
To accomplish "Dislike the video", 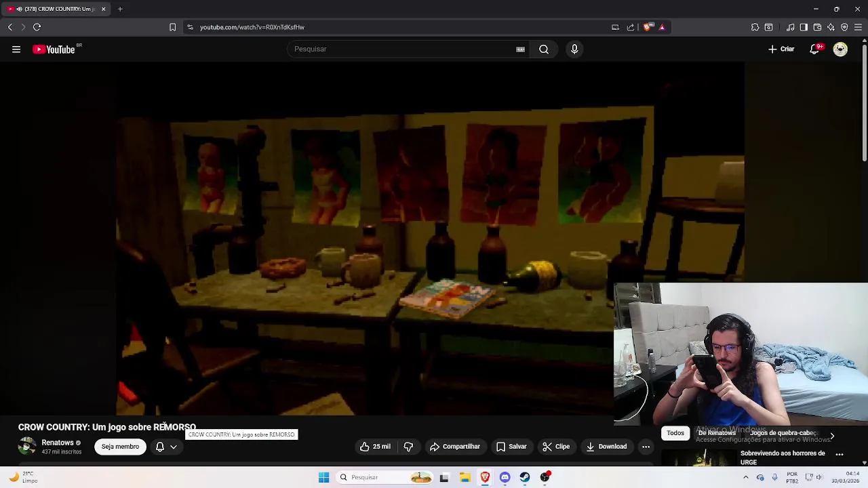I will tap(408, 447).
